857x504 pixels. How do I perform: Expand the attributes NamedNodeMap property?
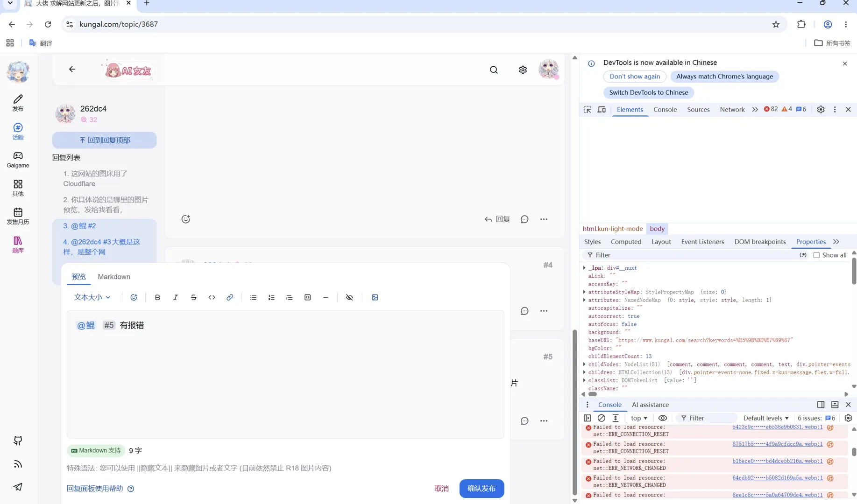click(584, 300)
